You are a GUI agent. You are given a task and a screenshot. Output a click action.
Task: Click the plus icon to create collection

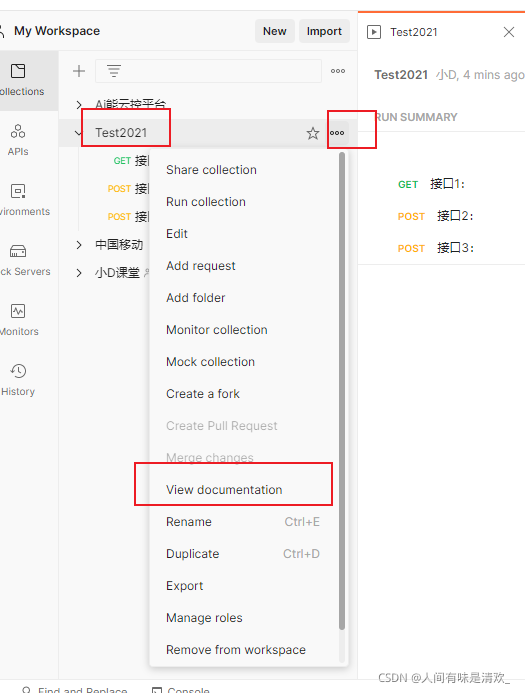tap(79, 71)
